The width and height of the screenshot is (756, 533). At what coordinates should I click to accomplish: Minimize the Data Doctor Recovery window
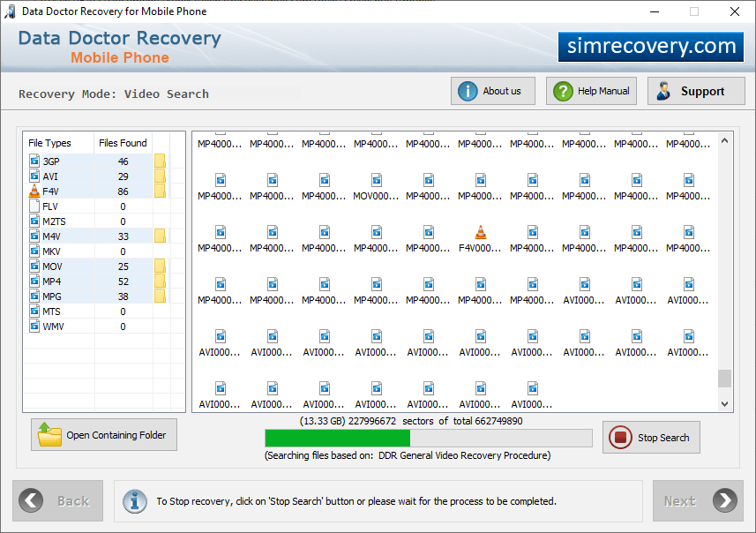[655, 11]
